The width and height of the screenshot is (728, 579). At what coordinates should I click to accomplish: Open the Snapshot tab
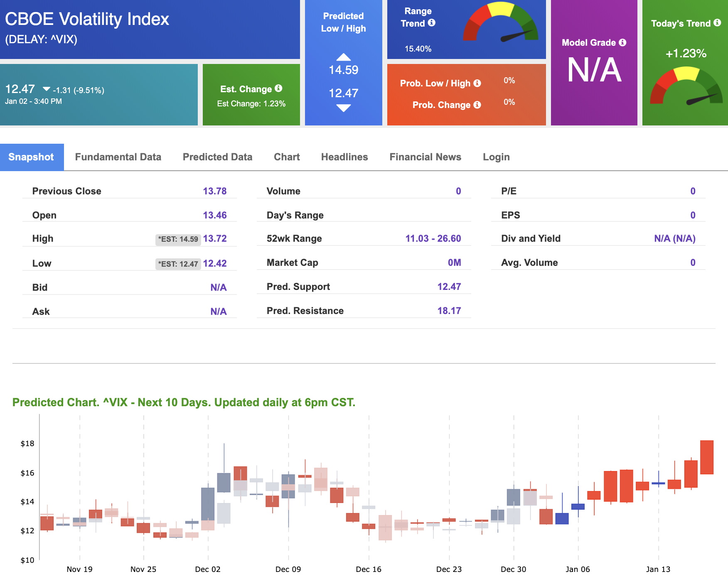point(32,157)
